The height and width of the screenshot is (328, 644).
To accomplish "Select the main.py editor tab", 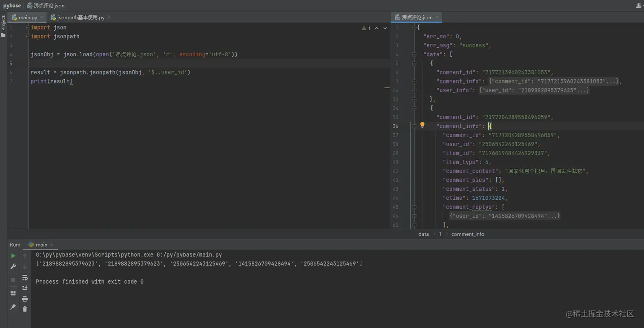I will coord(25,17).
